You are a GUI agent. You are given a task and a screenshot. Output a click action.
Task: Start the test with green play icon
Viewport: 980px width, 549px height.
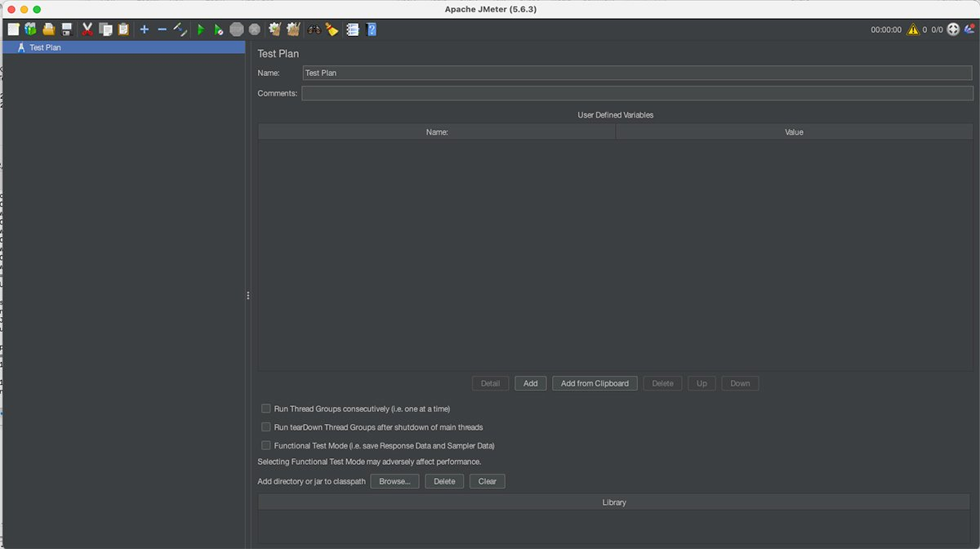click(201, 29)
